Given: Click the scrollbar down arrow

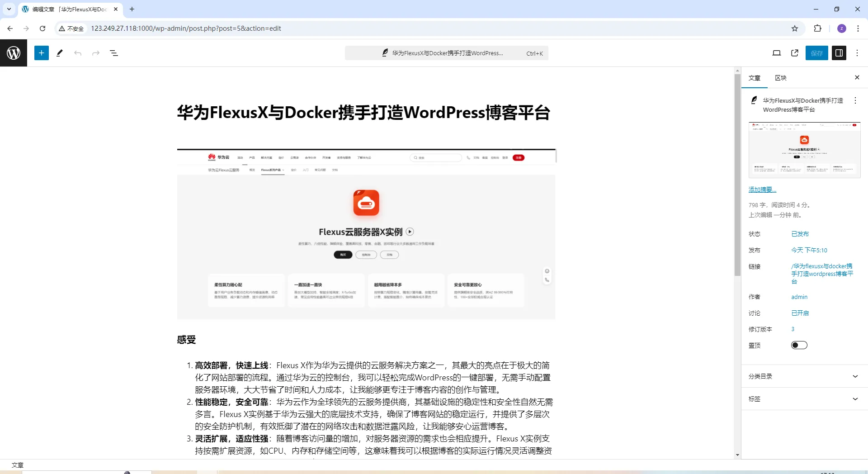Looking at the screenshot, I should (x=737, y=455).
